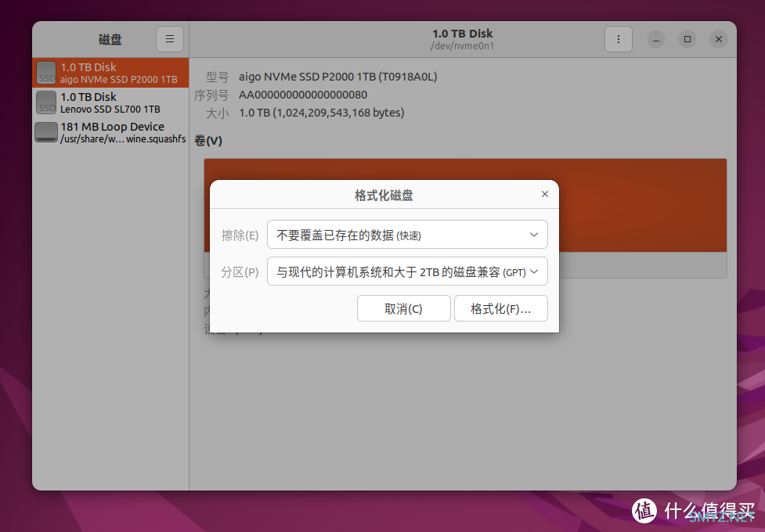Open the 擦除(E) erase method dropdown
The image size is (765, 532).
[407, 235]
